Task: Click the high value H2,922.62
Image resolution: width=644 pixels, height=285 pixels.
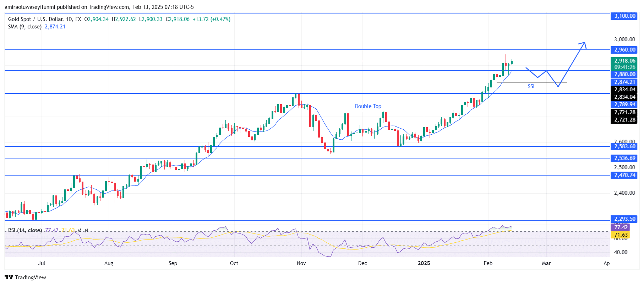Action: point(124,19)
